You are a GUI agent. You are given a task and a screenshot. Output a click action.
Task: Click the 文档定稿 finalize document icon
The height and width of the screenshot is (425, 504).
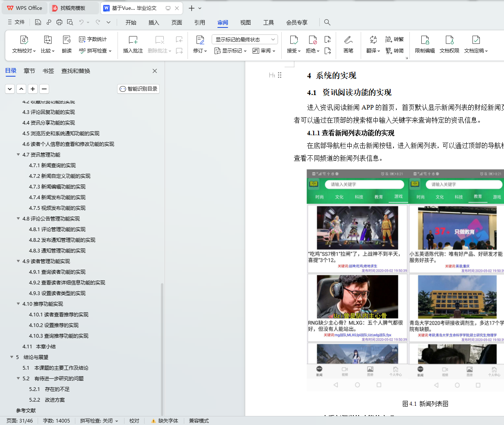pyautogui.click(x=476, y=40)
